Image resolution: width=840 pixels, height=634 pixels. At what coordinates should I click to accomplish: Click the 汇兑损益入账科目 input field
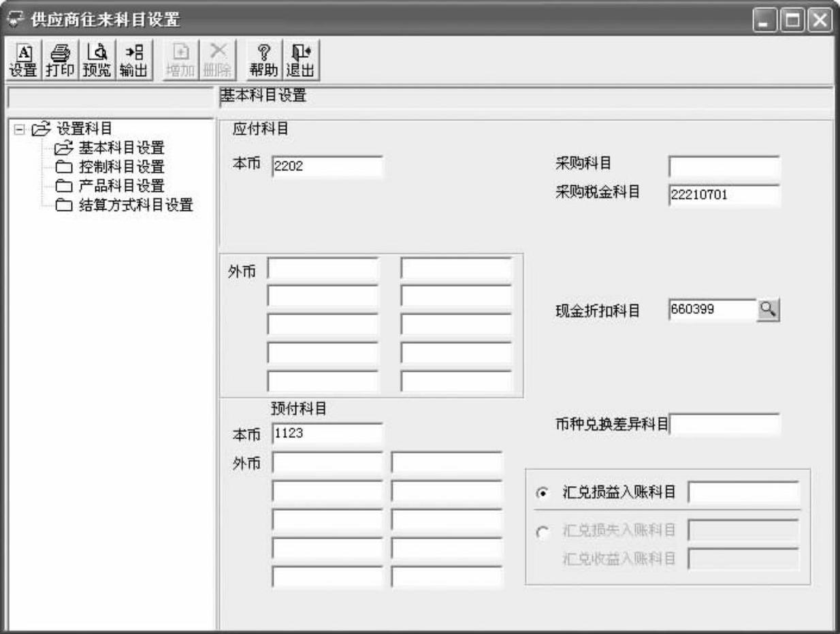(743, 492)
